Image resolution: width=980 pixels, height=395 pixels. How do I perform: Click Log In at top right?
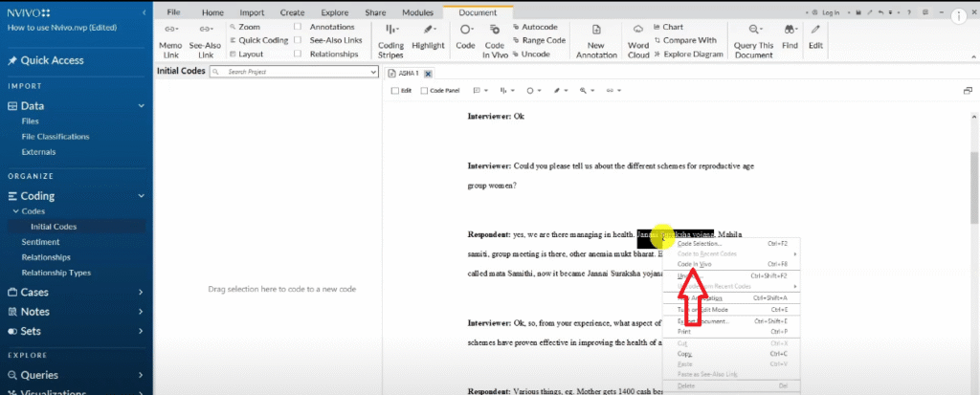pyautogui.click(x=830, y=12)
